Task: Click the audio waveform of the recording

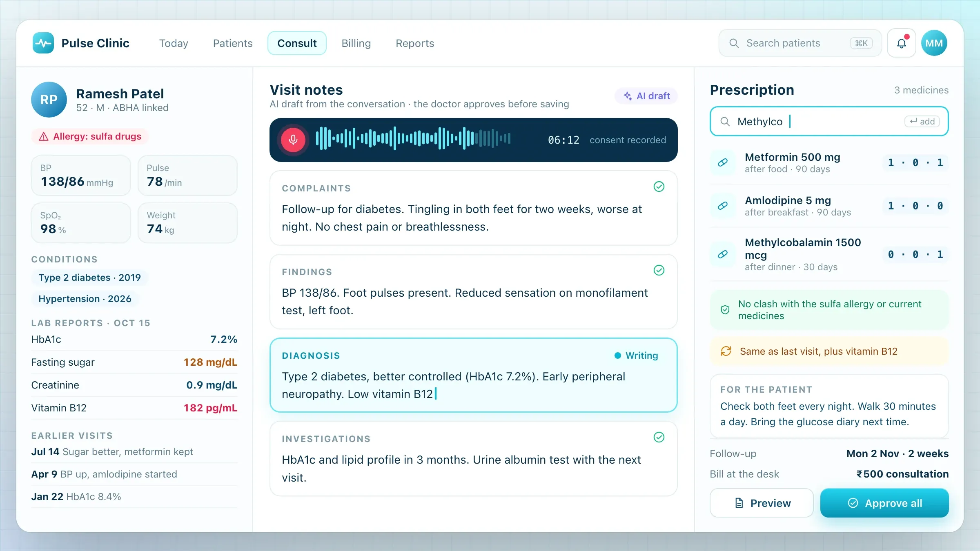Action: pos(413,138)
